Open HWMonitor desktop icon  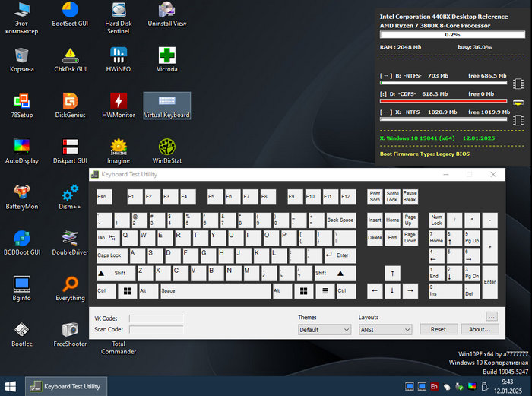point(119,106)
